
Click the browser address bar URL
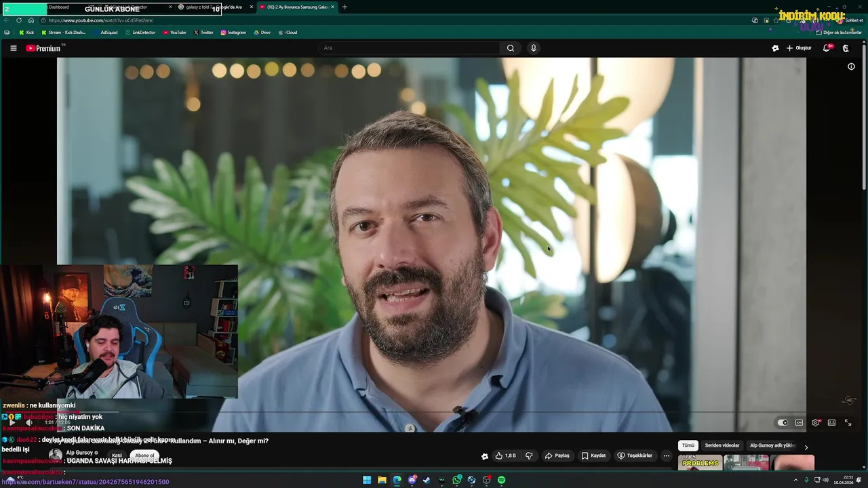(x=100, y=20)
